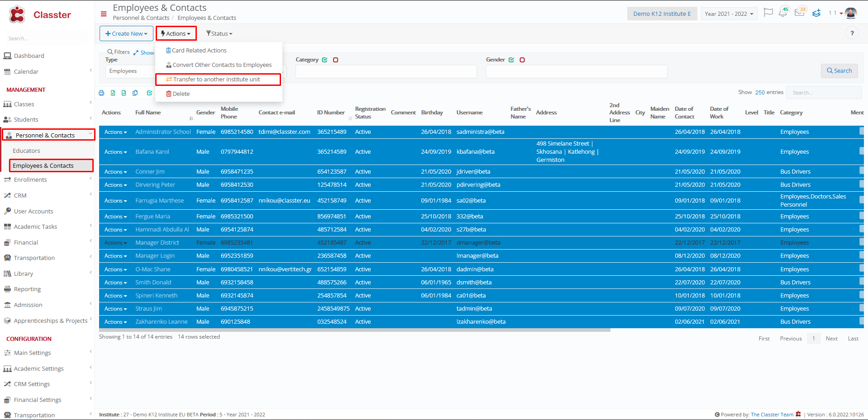Export table to CSV file
868x420 pixels.
pyautogui.click(x=124, y=93)
